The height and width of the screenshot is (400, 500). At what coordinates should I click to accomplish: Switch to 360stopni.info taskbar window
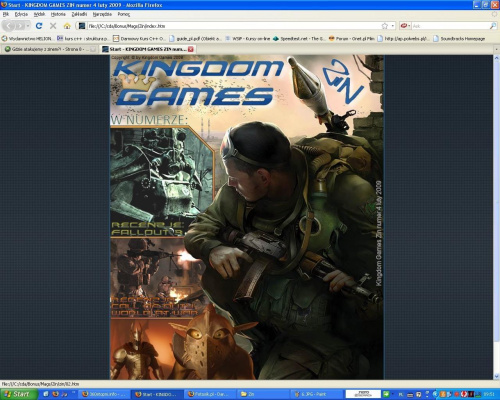103,394
